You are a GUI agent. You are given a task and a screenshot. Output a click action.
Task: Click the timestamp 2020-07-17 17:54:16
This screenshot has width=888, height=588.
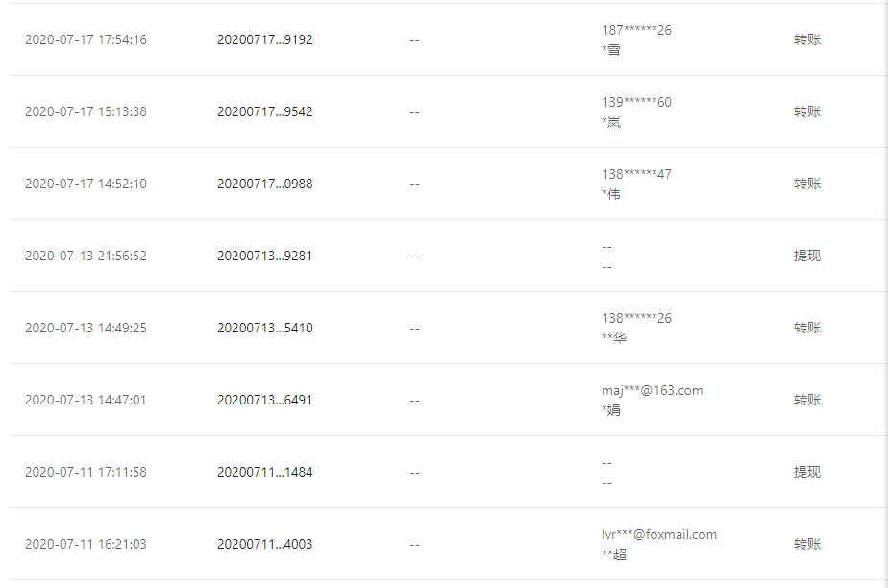click(86, 40)
